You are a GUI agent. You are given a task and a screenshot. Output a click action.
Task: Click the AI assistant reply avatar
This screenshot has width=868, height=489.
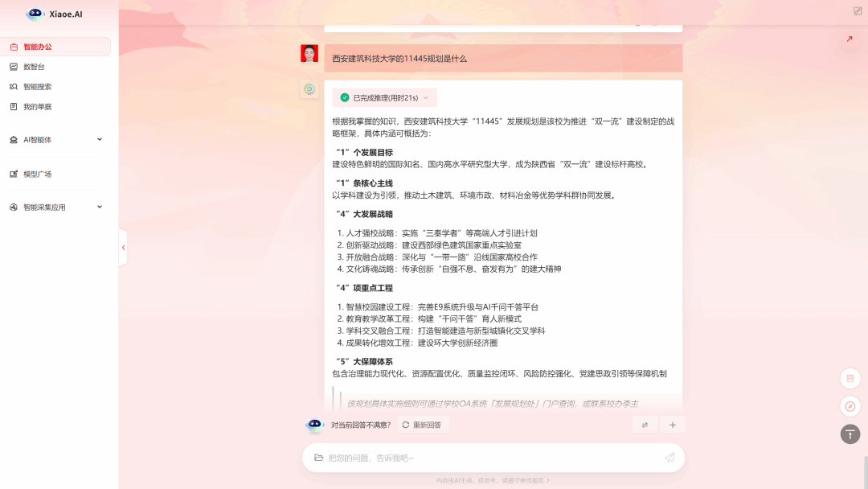(309, 89)
